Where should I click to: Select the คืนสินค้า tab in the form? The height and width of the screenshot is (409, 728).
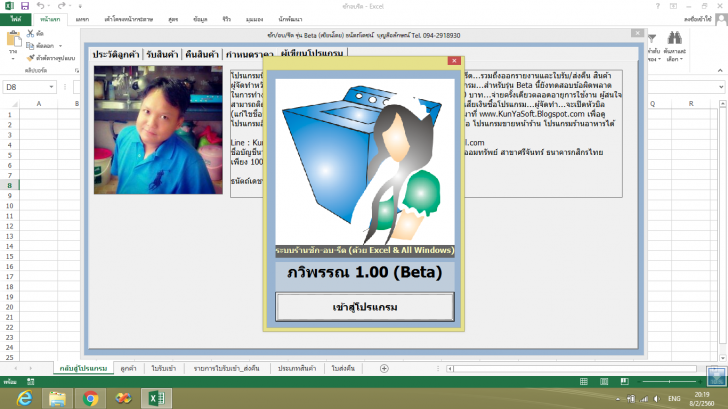point(202,54)
